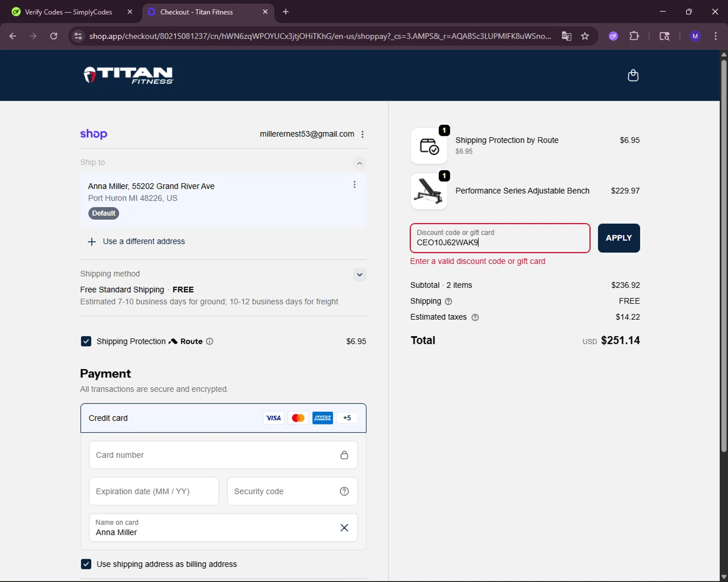
Task: Click the Shop Pay logo
Action: pos(94,134)
